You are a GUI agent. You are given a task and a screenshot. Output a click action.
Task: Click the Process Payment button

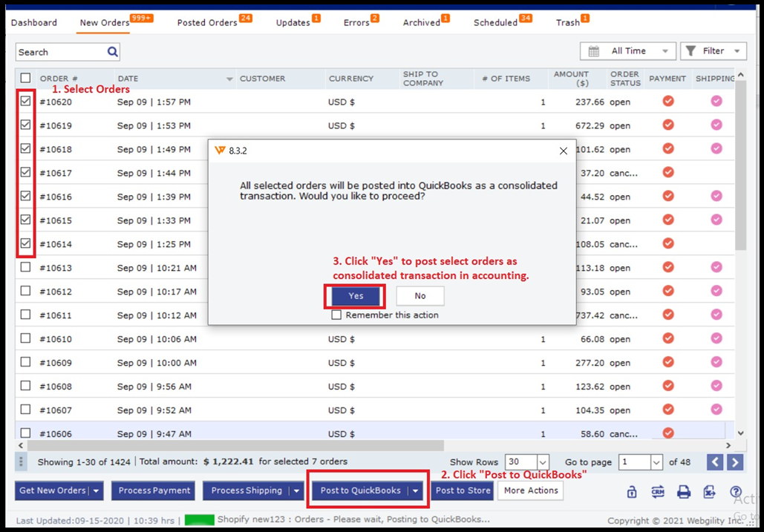click(154, 490)
